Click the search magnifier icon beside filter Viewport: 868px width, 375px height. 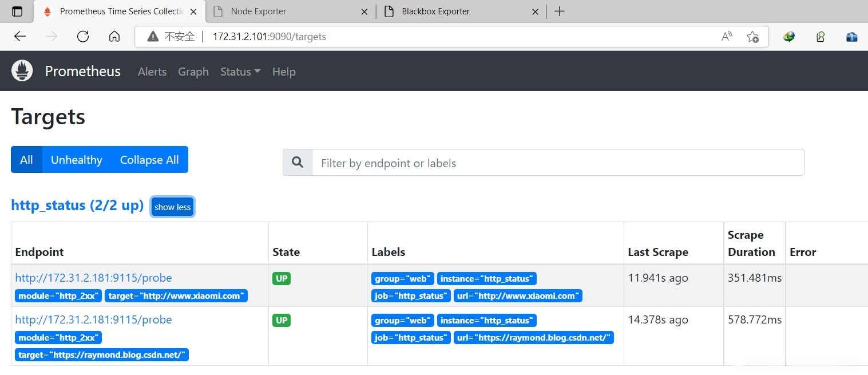click(298, 163)
